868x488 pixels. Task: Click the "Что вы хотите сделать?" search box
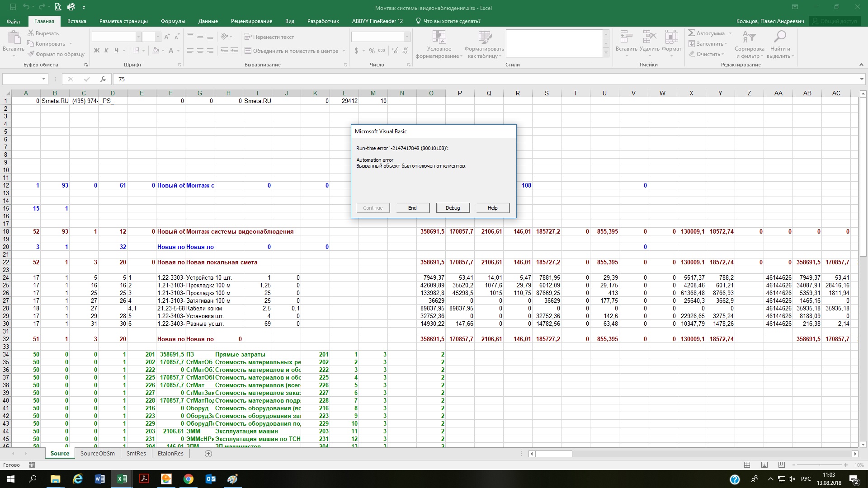tap(448, 21)
